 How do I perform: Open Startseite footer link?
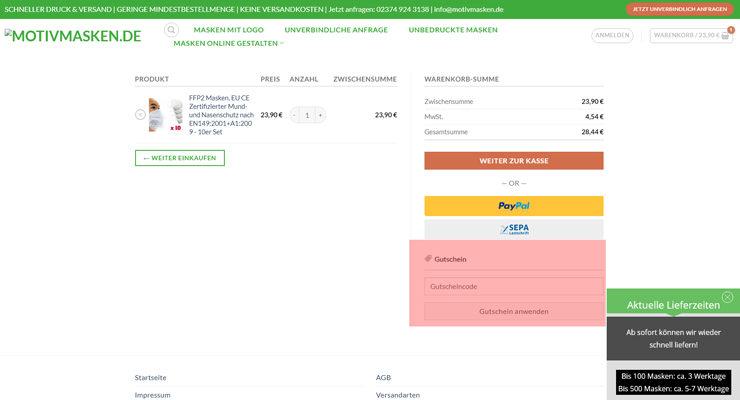pos(151,377)
